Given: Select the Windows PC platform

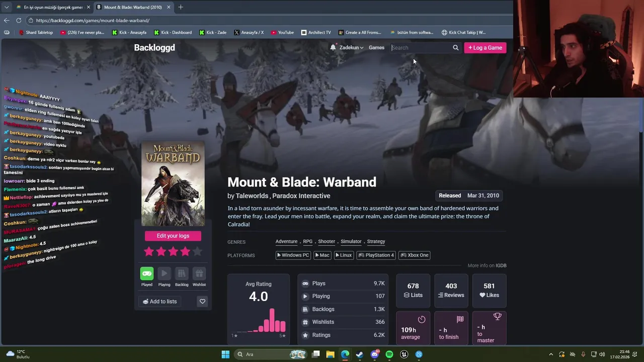Looking at the screenshot, I should coord(293,255).
